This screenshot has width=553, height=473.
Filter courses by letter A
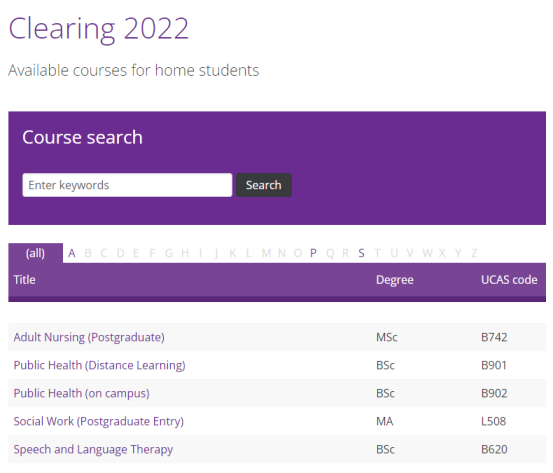(x=72, y=253)
